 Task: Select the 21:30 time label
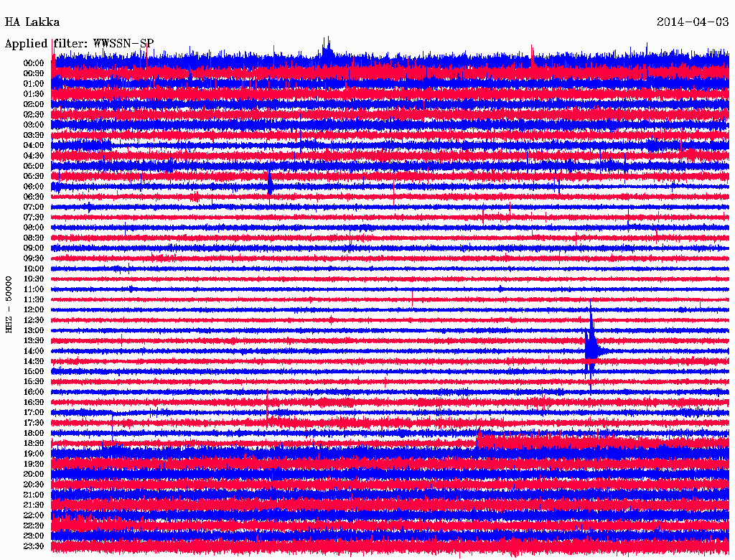(34, 505)
